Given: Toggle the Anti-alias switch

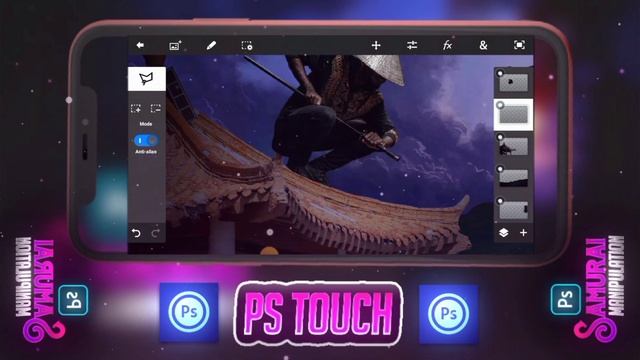Looking at the screenshot, I should [146, 140].
